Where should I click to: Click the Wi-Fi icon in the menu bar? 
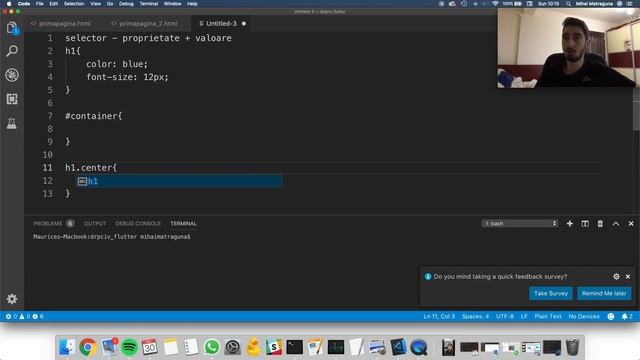coord(495,4)
